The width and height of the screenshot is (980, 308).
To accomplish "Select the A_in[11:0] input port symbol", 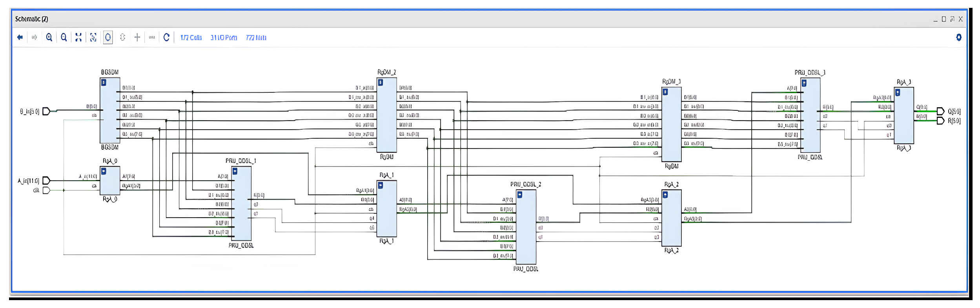I will pyautogui.click(x=46, y=181).
